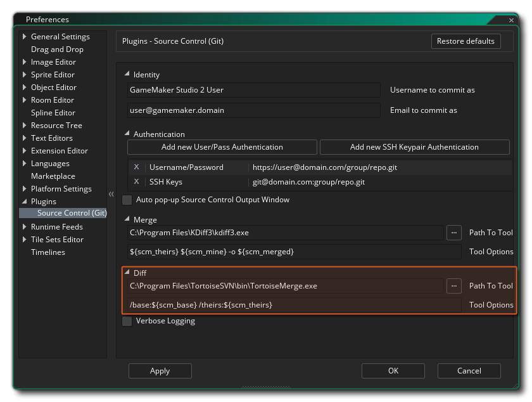Apply the preference changes

pyautogui.click(x=160, y=371)
